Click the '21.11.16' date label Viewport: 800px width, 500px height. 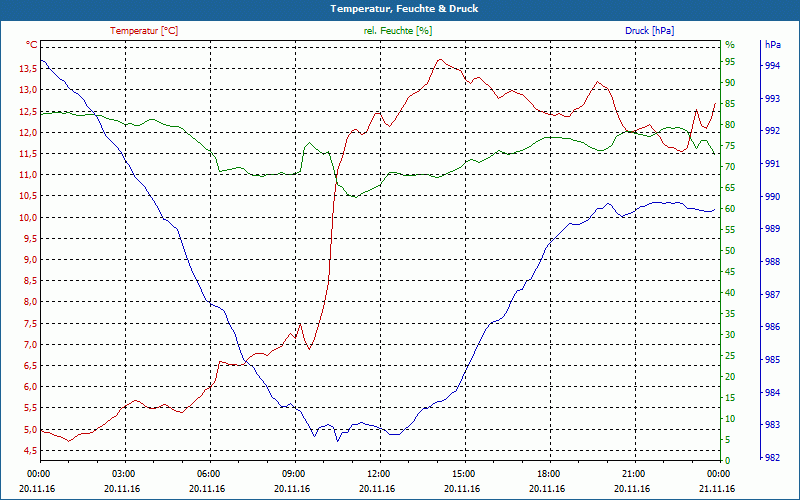pos(717,489)
